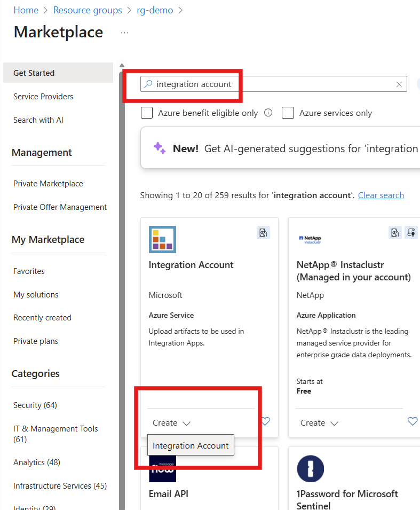Click the scrollbar up arrow

(122, 65)
